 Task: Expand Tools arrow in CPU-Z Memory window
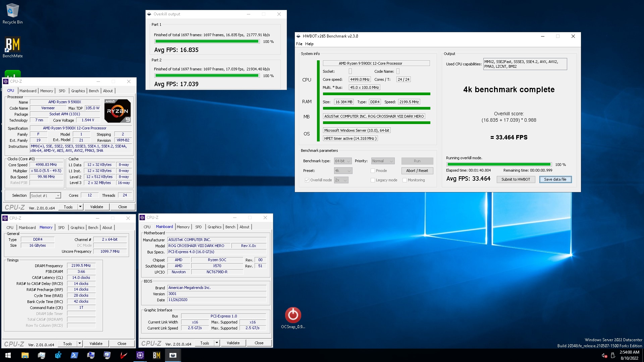(x=79, y=344)
